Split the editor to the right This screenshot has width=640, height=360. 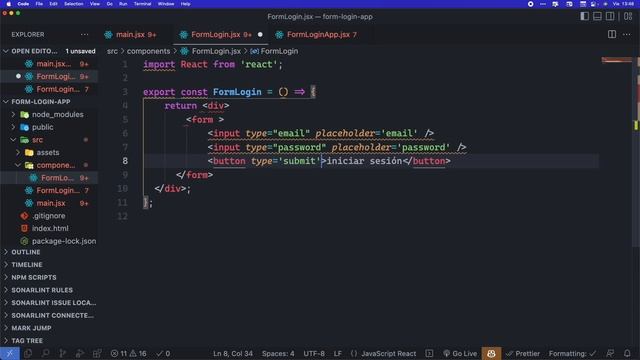click(x=612, y=34)
